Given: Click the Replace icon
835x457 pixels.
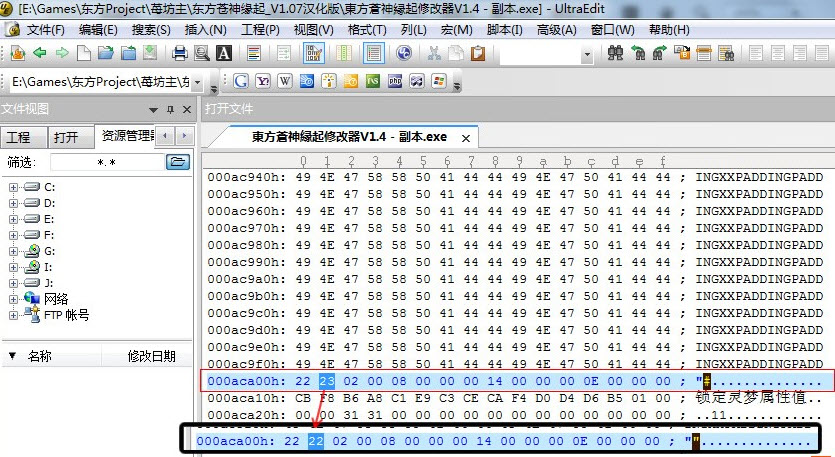Looking at the screenshot, I should tap(682, 53).
